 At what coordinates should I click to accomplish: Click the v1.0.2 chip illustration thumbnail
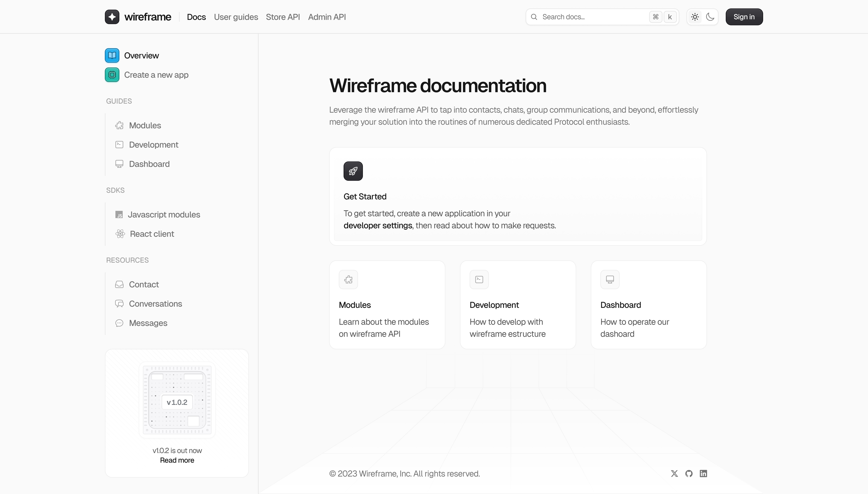point(177,400)
